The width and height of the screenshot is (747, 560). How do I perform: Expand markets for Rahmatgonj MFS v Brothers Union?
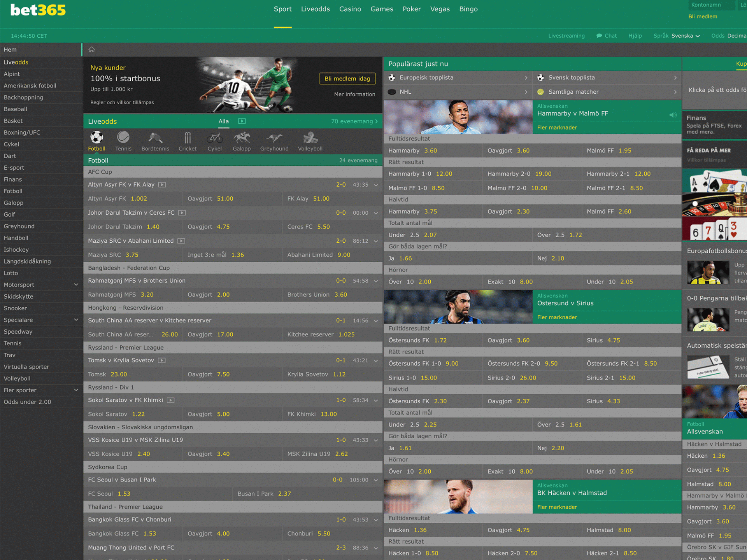376,281
